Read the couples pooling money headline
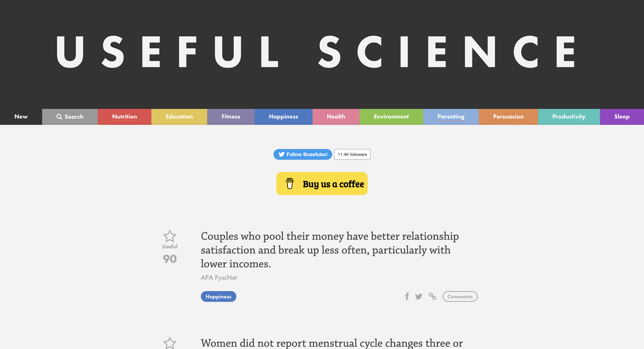644x349 pixels. pyautogui.click(x=329, y=250)
